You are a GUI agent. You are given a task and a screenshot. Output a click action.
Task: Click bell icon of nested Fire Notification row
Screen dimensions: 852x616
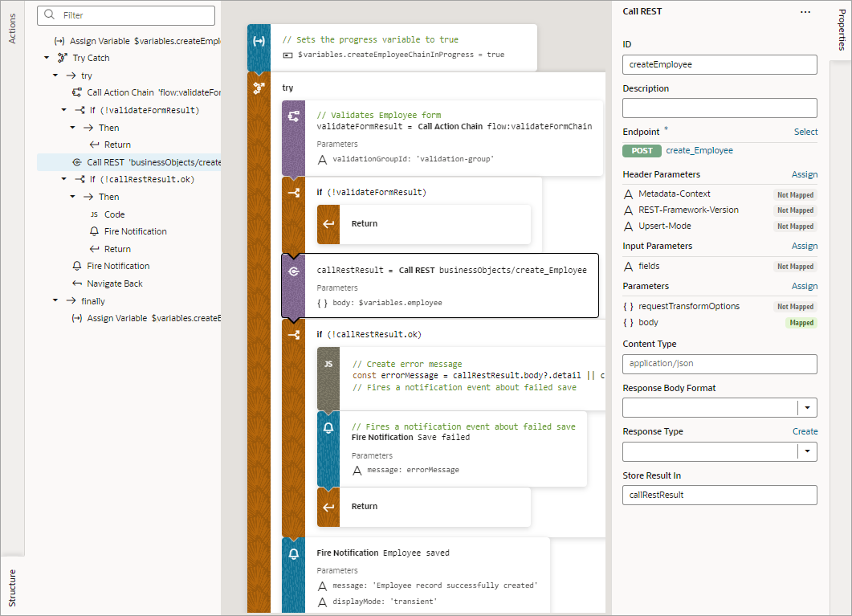point(94,231)
